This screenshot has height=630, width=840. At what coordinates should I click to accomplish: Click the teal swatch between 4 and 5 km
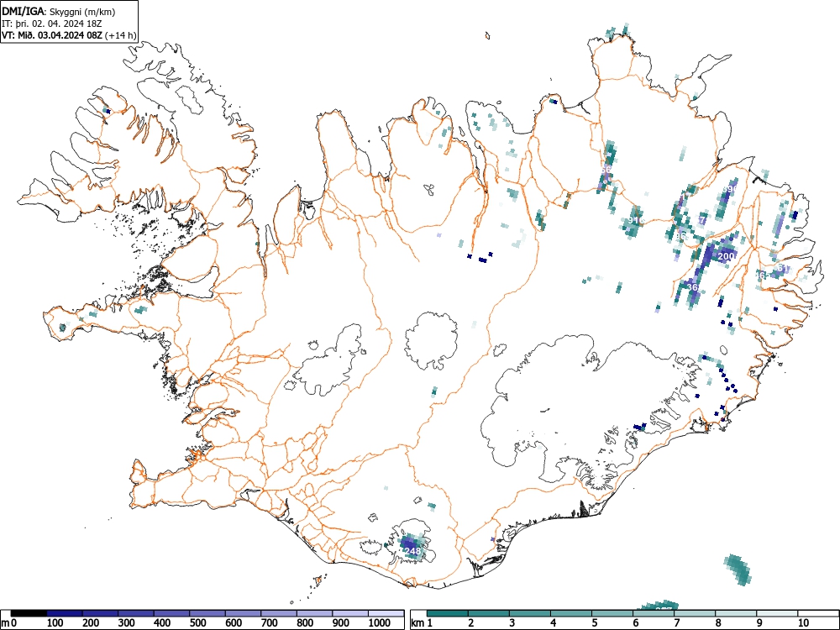[571, 613]
